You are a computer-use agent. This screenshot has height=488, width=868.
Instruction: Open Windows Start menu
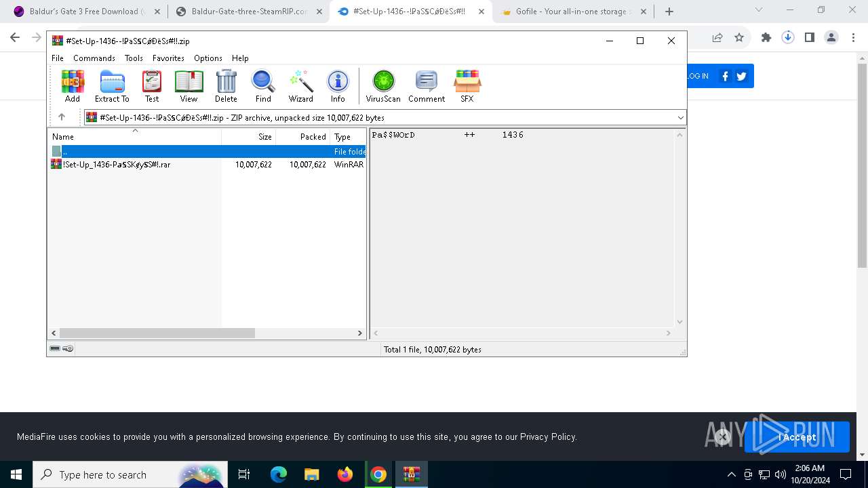pos(16,474)
